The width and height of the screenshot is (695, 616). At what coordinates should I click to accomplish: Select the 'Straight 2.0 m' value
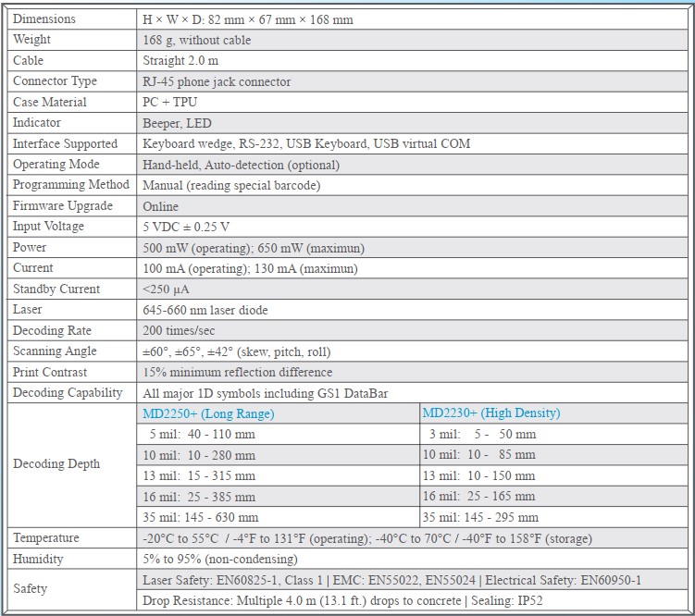point(180,60)
